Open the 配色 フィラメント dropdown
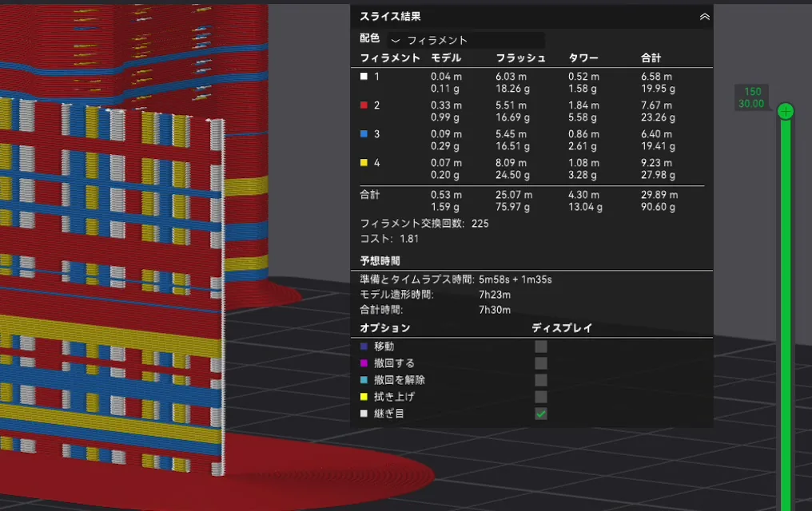Image resolution: width=812 pixels, height=511 pixels. (x=466, y=40)
